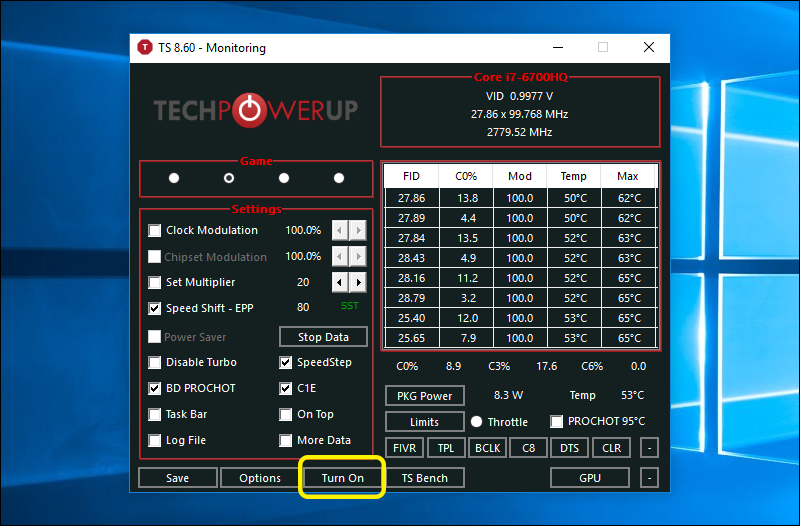Open the GPU button
Viewport: 800px width, 526px height.
(590, 478)
